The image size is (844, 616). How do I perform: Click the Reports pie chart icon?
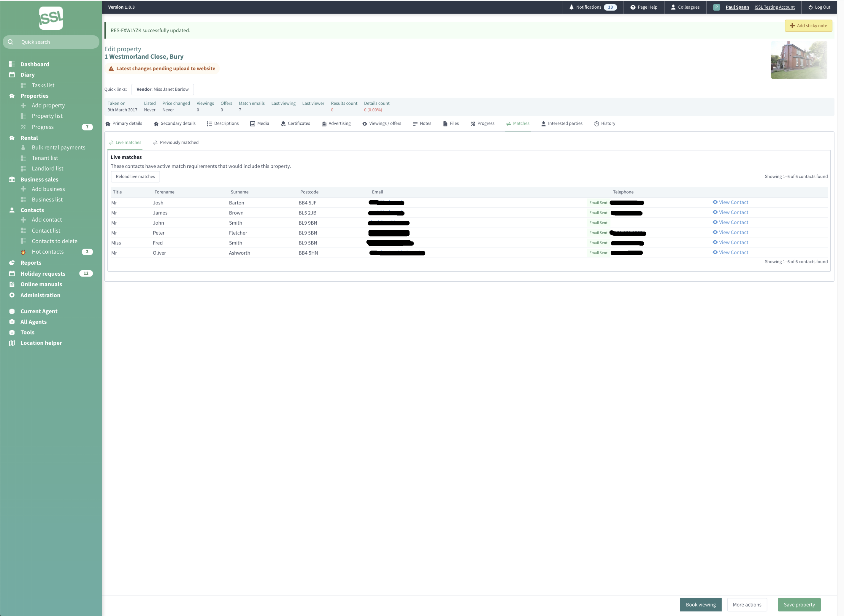click(12, 263)
